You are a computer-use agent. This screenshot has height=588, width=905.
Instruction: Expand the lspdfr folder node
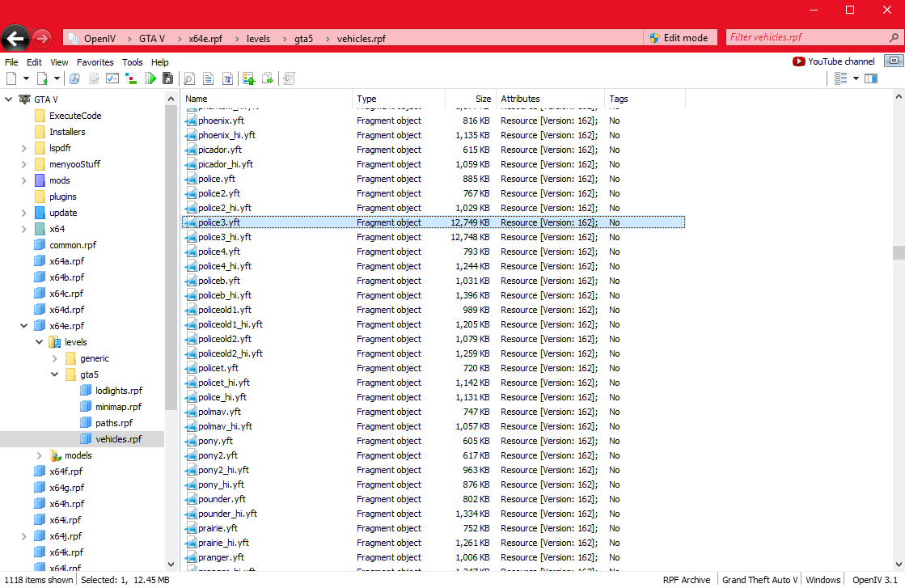pos(23,148)
